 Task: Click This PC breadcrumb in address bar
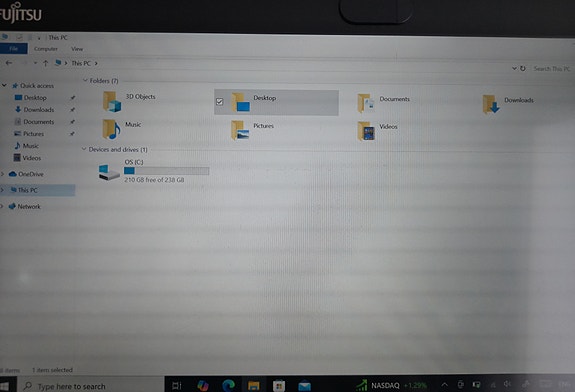[81, 63]
